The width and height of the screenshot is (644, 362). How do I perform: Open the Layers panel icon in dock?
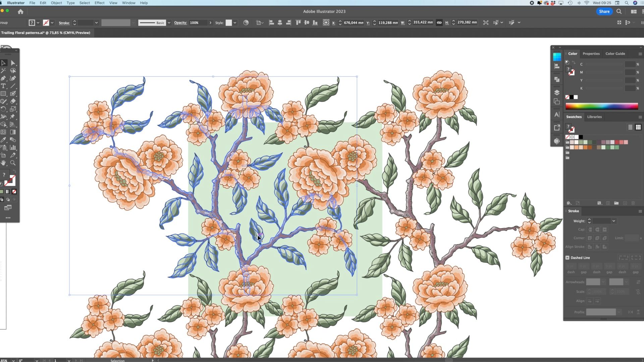coord(557,93)
